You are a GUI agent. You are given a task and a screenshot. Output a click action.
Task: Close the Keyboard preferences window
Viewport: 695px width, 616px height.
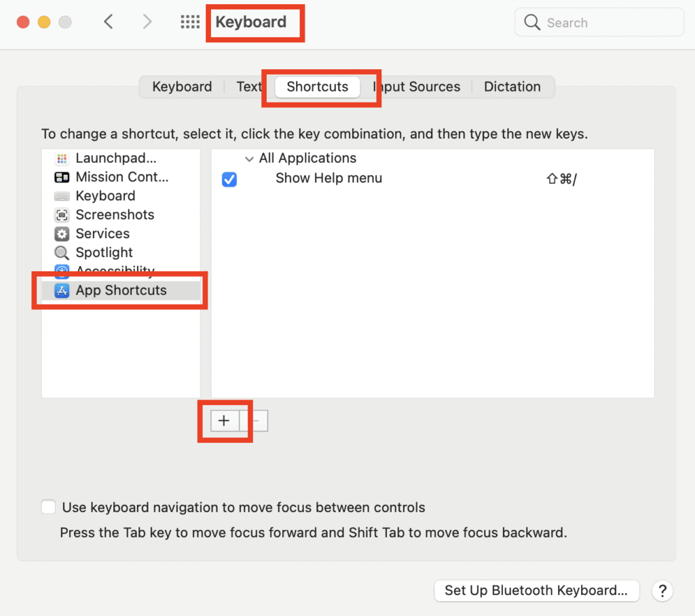point(23,22)
